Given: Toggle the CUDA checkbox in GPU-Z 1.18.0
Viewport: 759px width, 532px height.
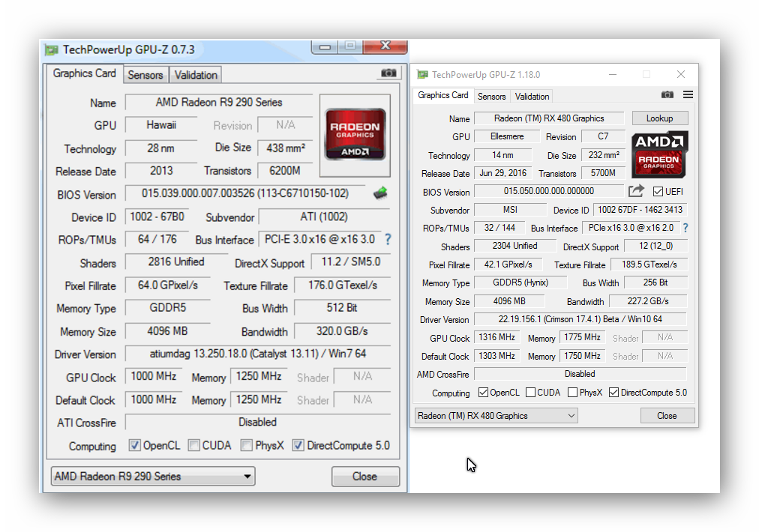Looking at the screenshot, I should pos(531,393).
